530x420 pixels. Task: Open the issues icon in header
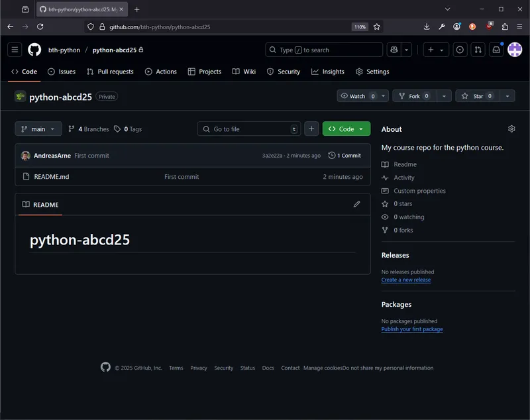tap(460, 50)
